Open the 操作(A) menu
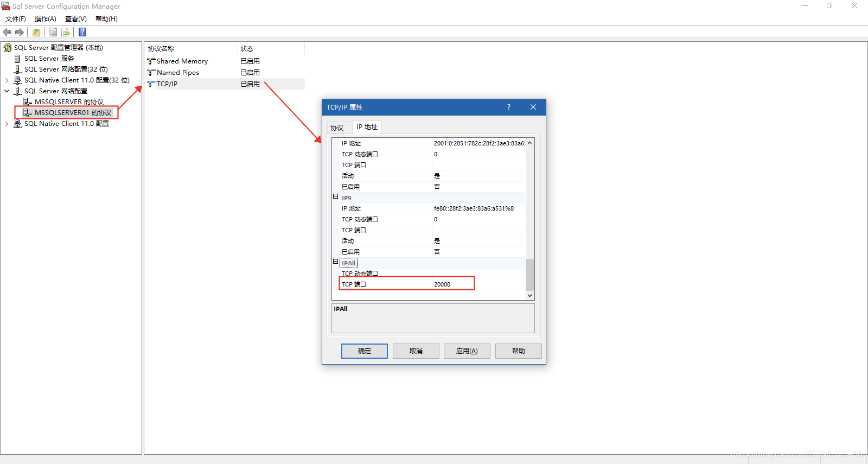868x464 pixels. 46,19
